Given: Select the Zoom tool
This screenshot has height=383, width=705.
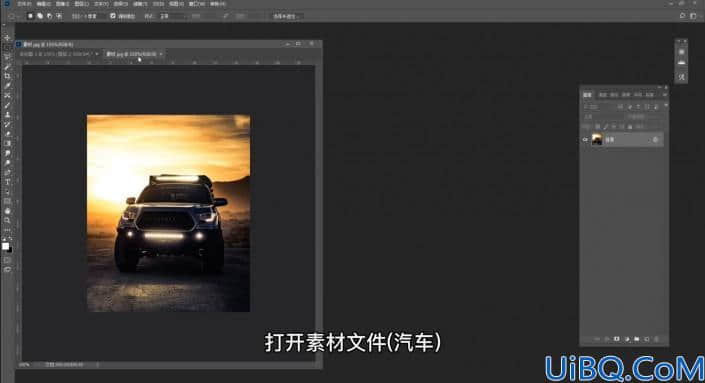Looking at the screenshot, I should tap(7, 221).
